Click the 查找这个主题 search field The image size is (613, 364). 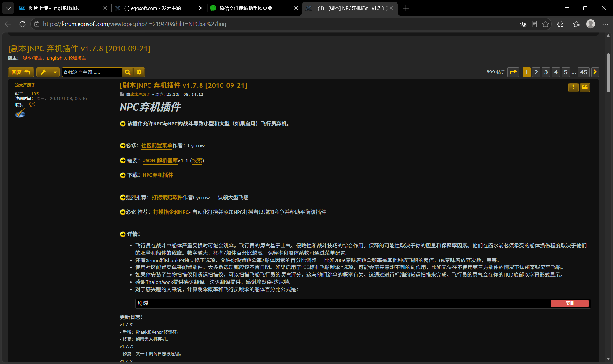click(x=92, y=72)
